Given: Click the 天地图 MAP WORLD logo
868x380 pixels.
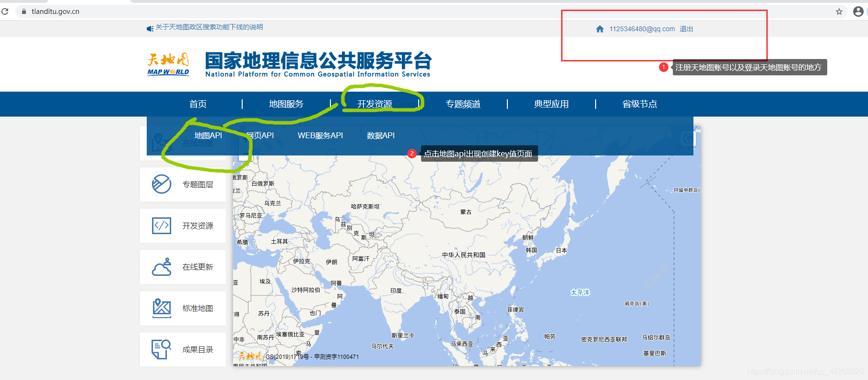Looking at the screenshot, I should [x=168, y=64].
